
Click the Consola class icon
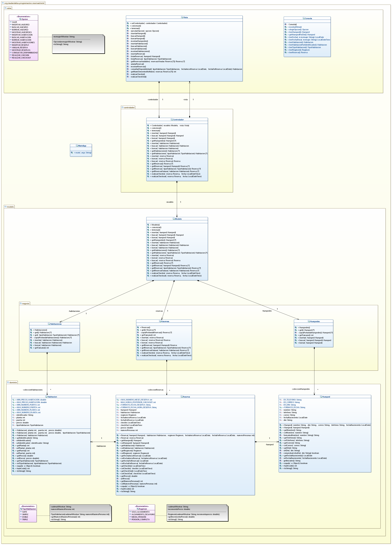click(x=304, y=18)
